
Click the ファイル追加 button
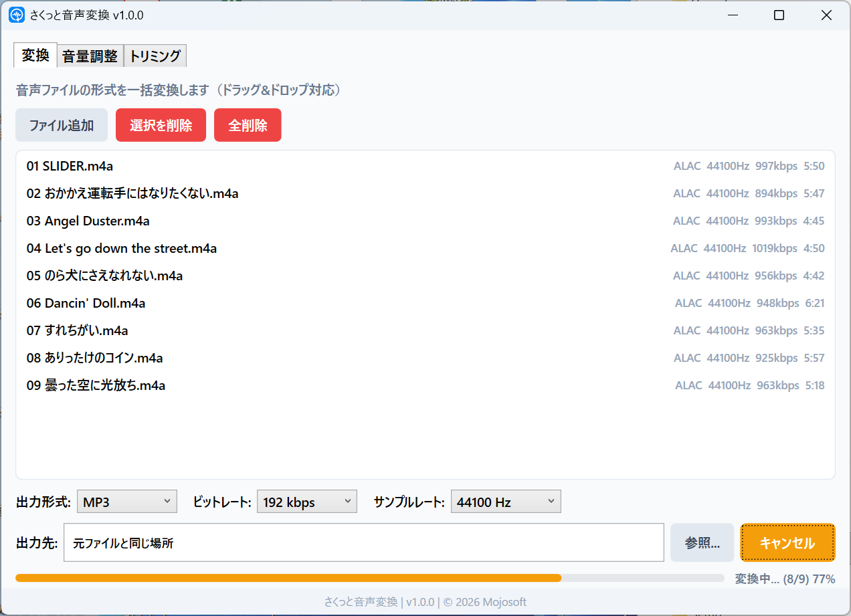coord(62,125)
